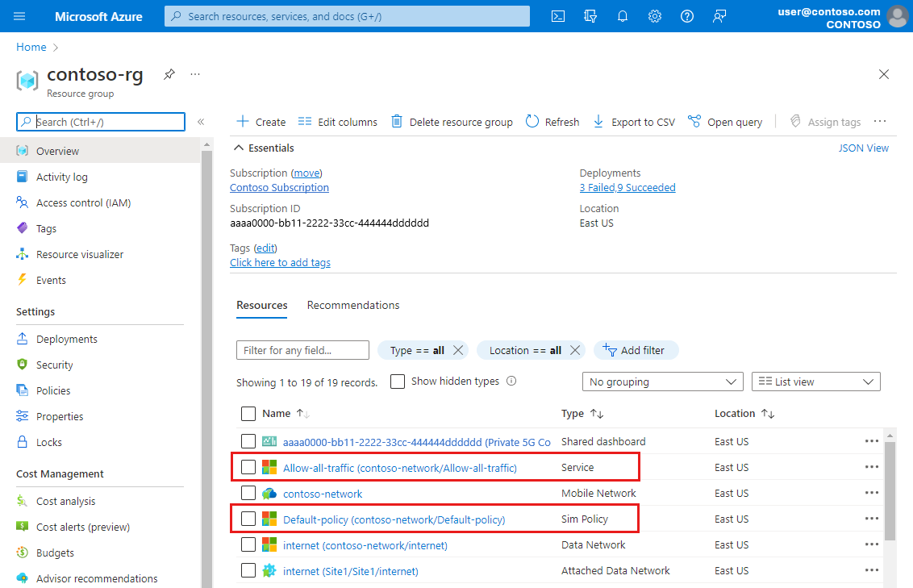Image resolution: width=913 pixels, height=588 pixels.
Task: Open the List view dropdown
Action: pos(815,382)
